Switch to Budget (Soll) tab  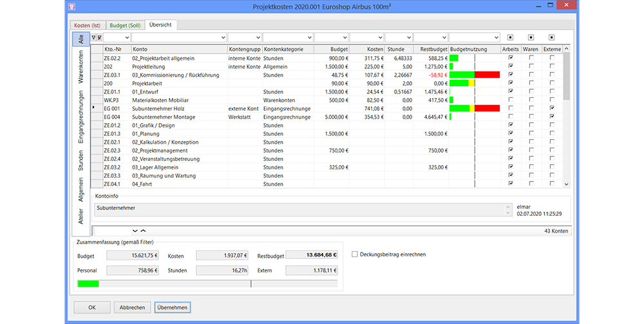(x=125, y=26)
